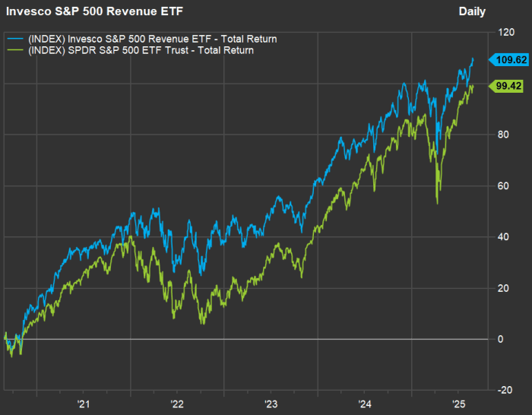Click the 120 y-axis label

pos(506,32)
